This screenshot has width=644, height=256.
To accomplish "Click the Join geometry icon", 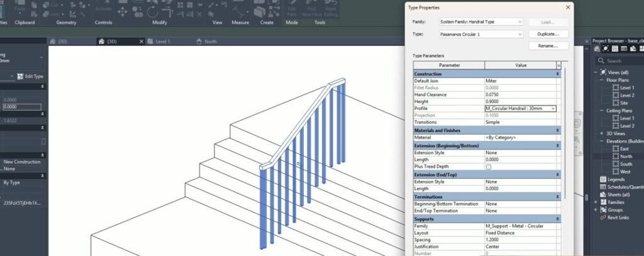I will 46,14.
